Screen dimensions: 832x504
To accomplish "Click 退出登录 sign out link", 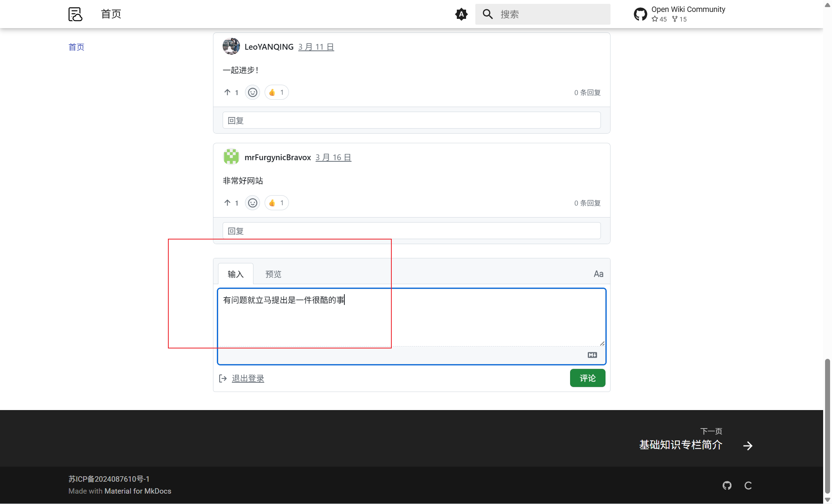I will tap(248, 378).
